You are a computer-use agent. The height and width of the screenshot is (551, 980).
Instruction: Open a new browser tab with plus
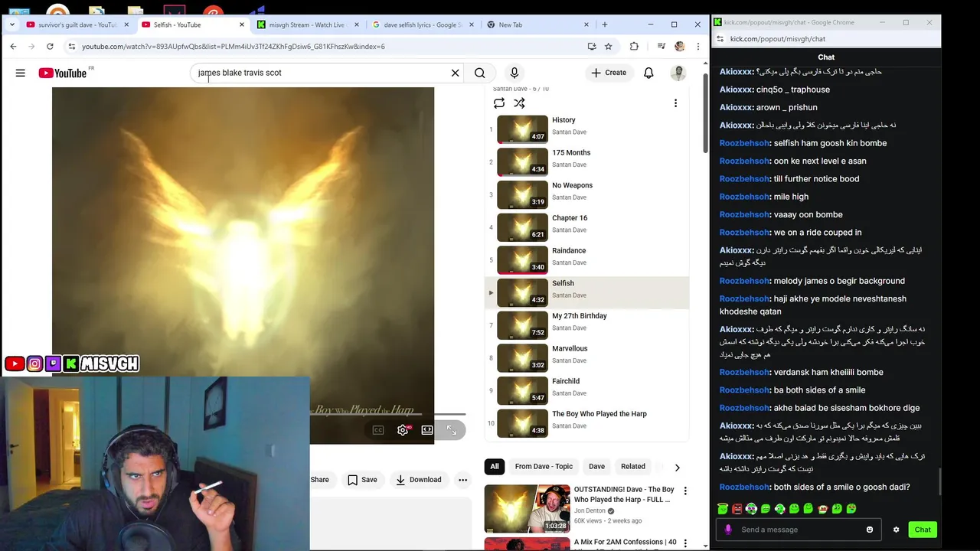coord(605,24)
